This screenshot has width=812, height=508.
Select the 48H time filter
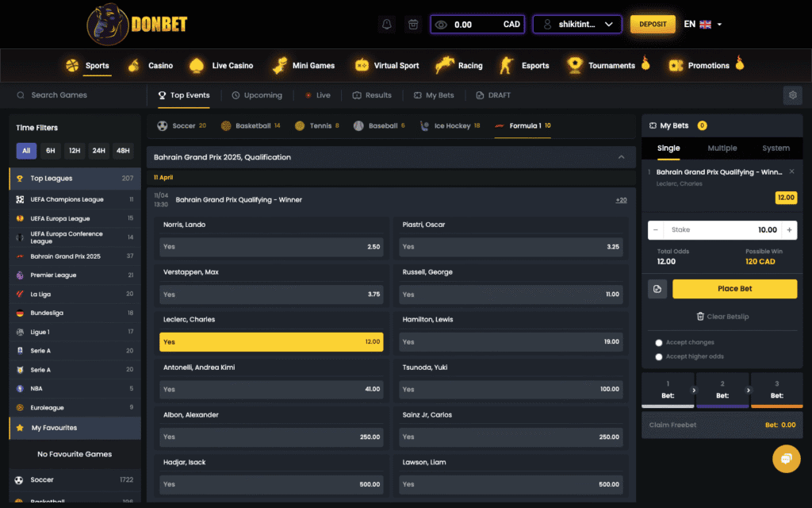pyautogui.click(x=123, y=151)
